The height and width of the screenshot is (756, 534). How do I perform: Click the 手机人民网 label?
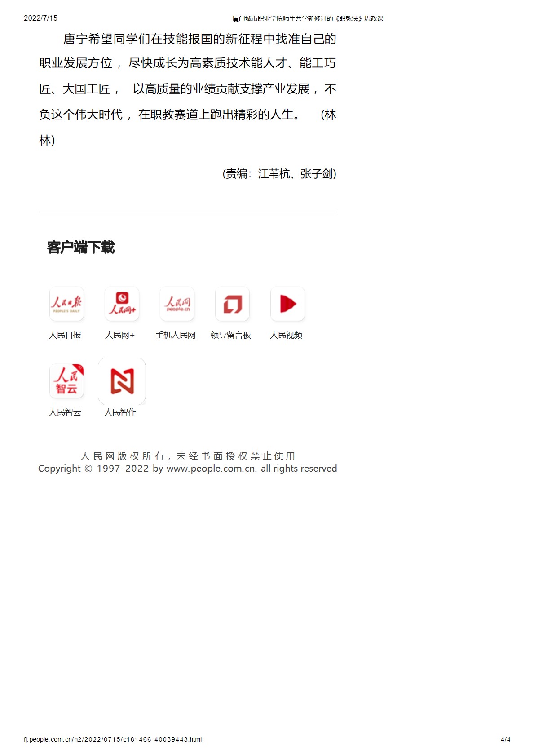176,335
